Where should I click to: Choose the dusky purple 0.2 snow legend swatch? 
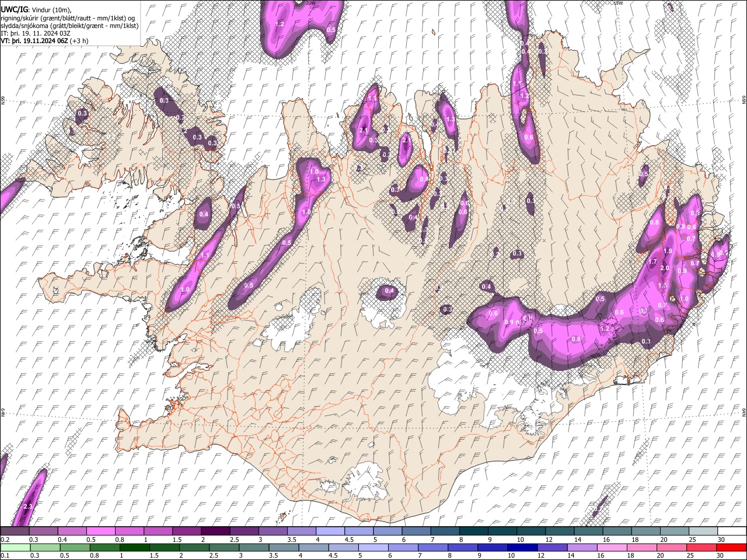15,531
